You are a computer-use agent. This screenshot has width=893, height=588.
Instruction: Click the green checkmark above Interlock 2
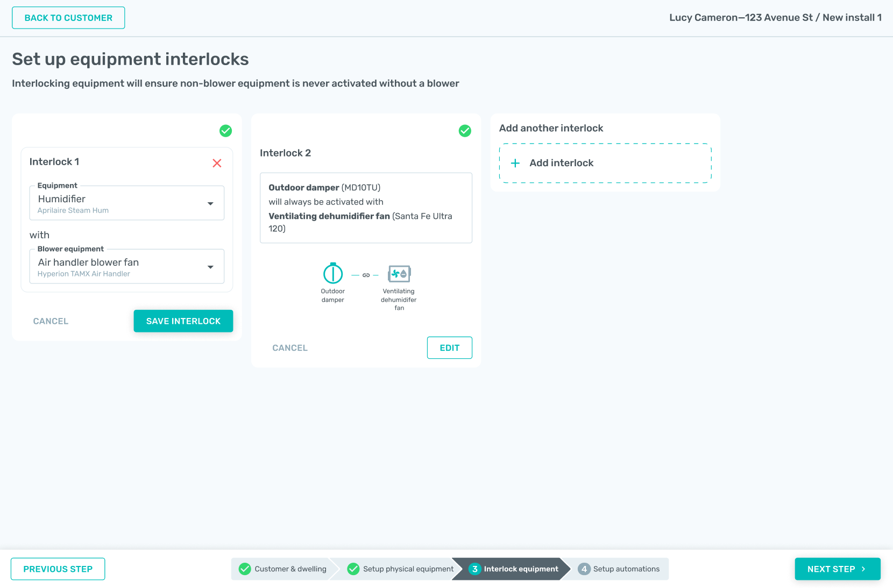[x=465, y=131]
